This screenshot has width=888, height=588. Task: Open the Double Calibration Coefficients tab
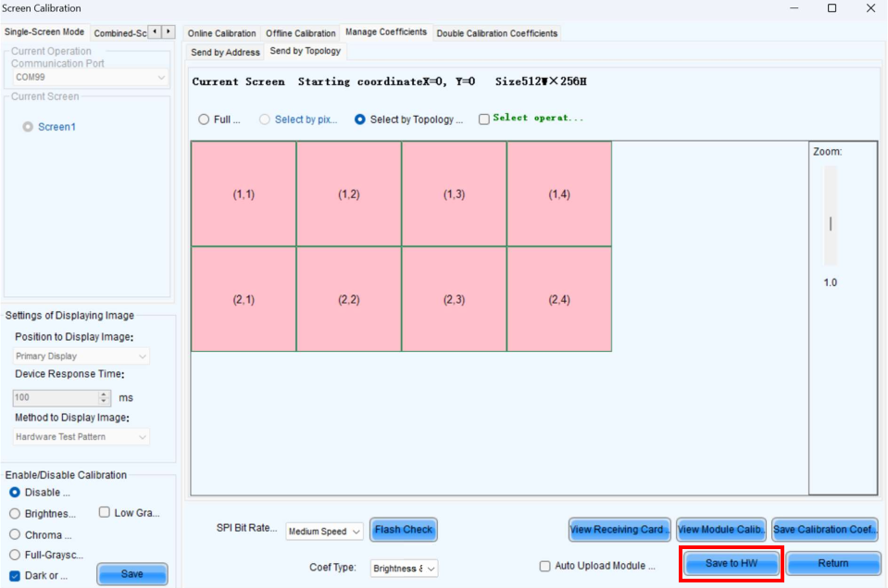496,33
